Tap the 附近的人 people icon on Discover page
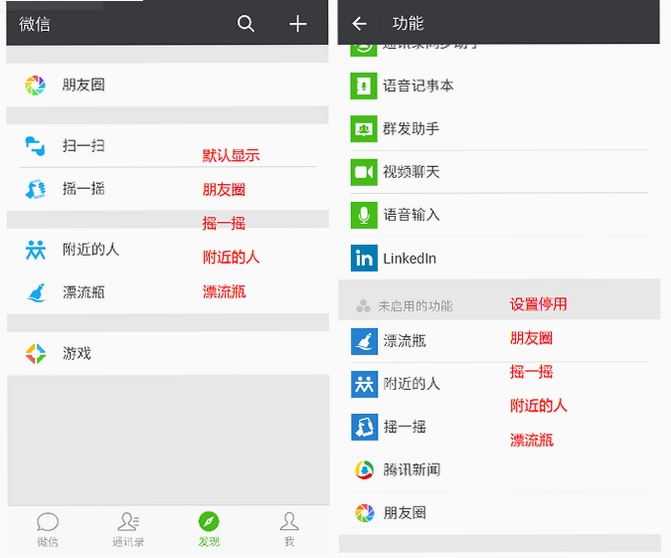 pyautogui.click(x=35, y=250)
